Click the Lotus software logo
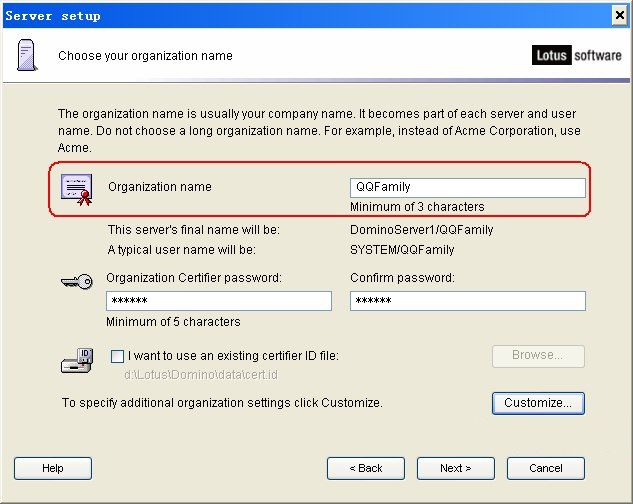Viewport: 633px width, 504px height. 576,55
